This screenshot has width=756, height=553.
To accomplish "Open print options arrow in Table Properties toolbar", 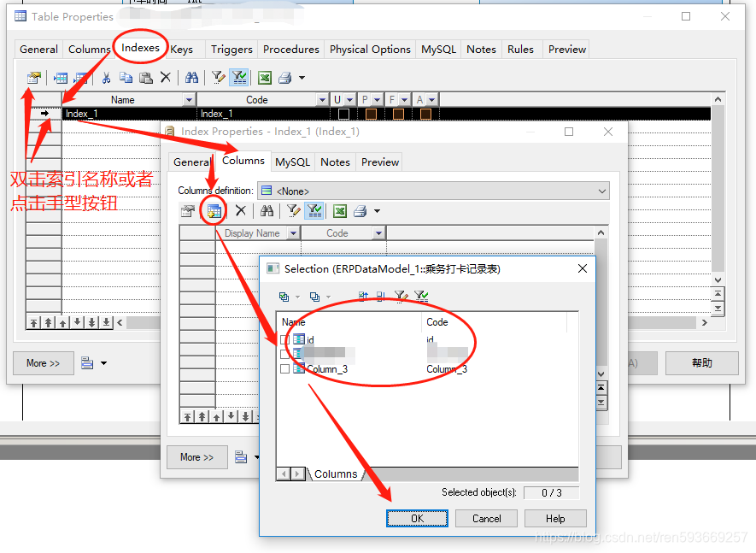I will point(302,78).
